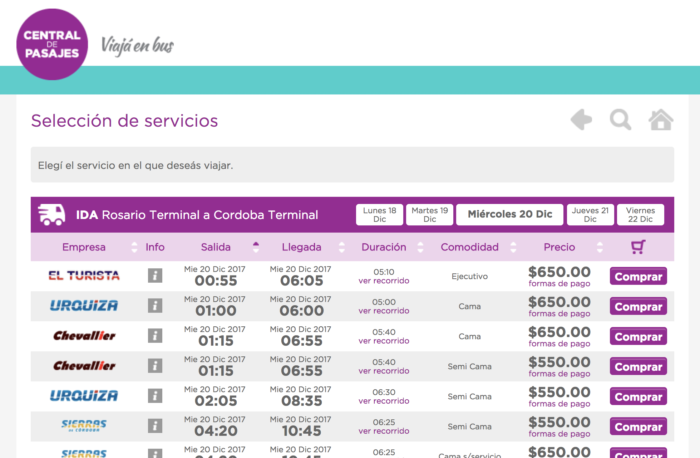The height and width of the screenshot is (458, 700).
Task: Sort the list by Precio column
Action: pos(559,247)
